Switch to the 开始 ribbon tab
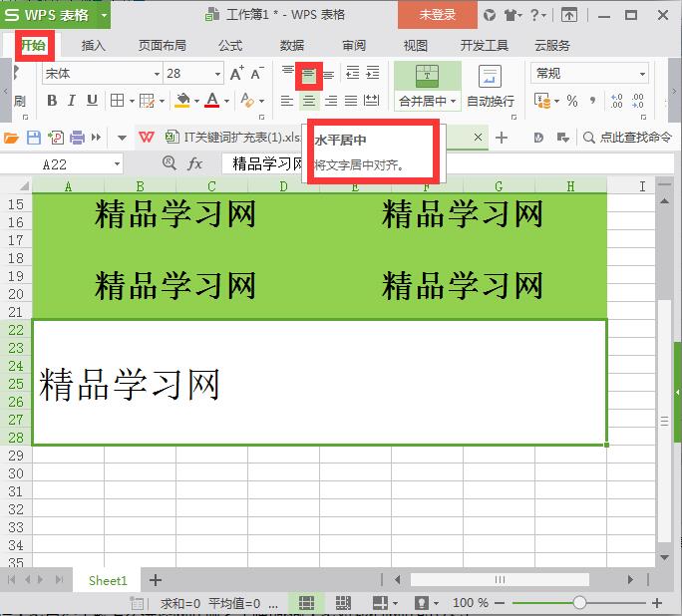 pyautogui.click(x=34, y=45)
